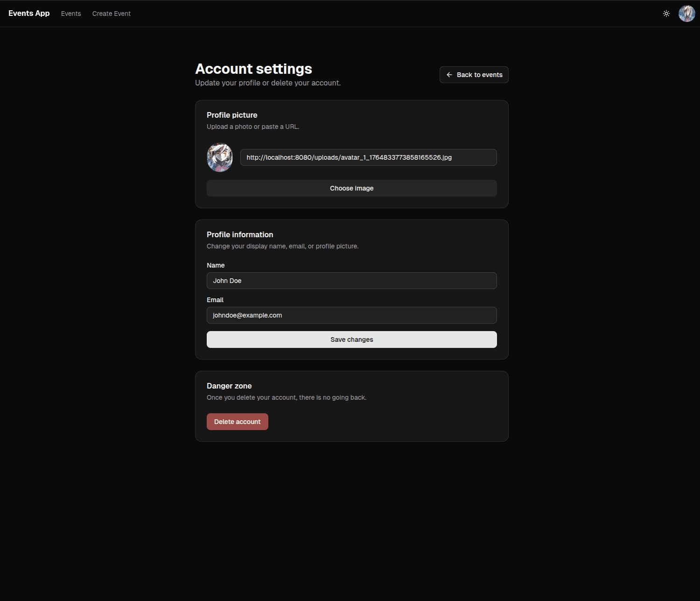Click the Delete account button
This screenshot has height=601, width=700.
point(237,421)
